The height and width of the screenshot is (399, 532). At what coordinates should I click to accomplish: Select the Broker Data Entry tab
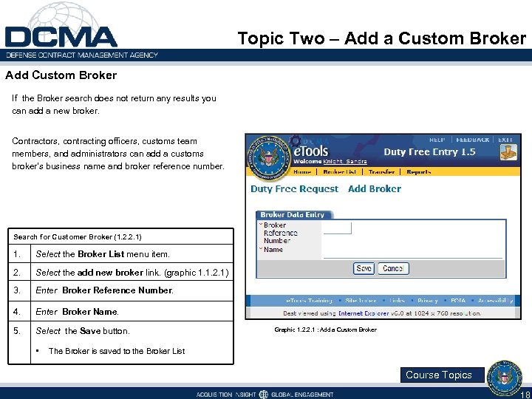[x=295, y=215]
